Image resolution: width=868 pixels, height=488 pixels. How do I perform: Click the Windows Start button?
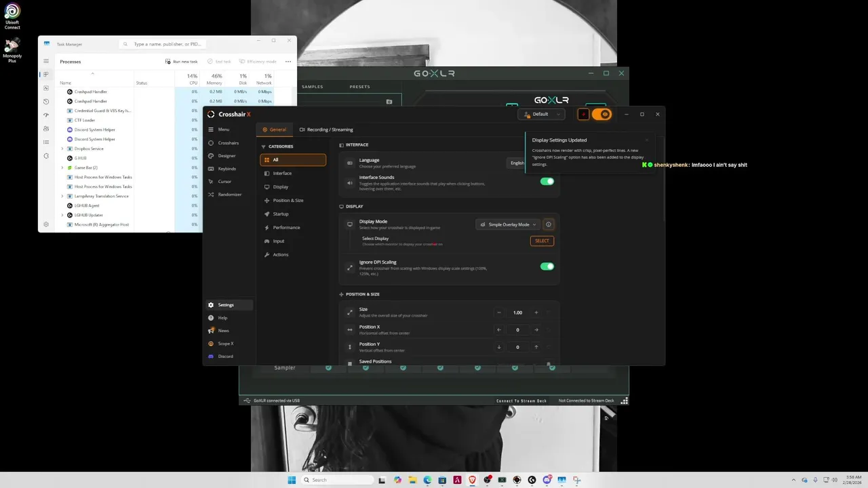(x=292, y=480)
